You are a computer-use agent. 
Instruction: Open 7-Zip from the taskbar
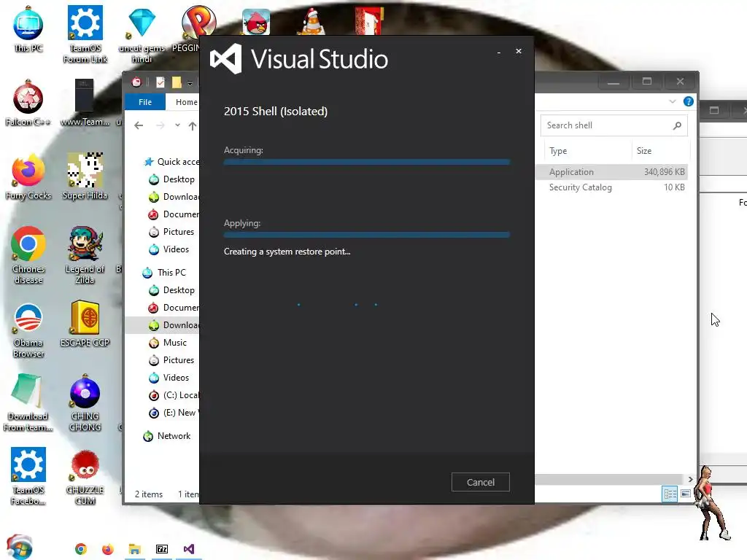coord(162,549)
